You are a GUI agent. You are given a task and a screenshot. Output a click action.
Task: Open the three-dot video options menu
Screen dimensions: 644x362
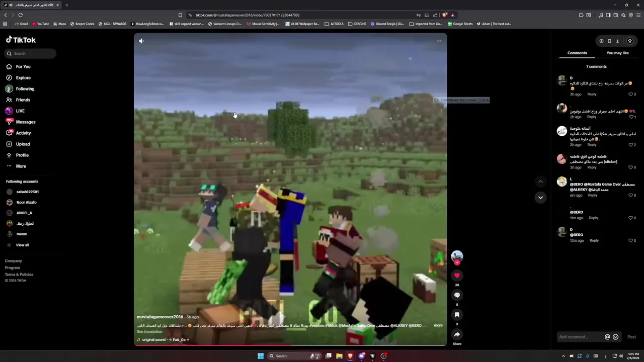point(439,41)
